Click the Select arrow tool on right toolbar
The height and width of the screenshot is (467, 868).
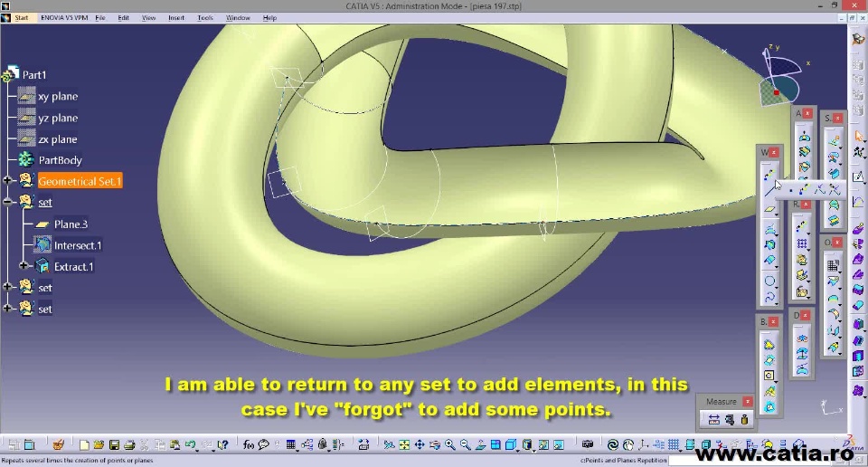(859, 135)
